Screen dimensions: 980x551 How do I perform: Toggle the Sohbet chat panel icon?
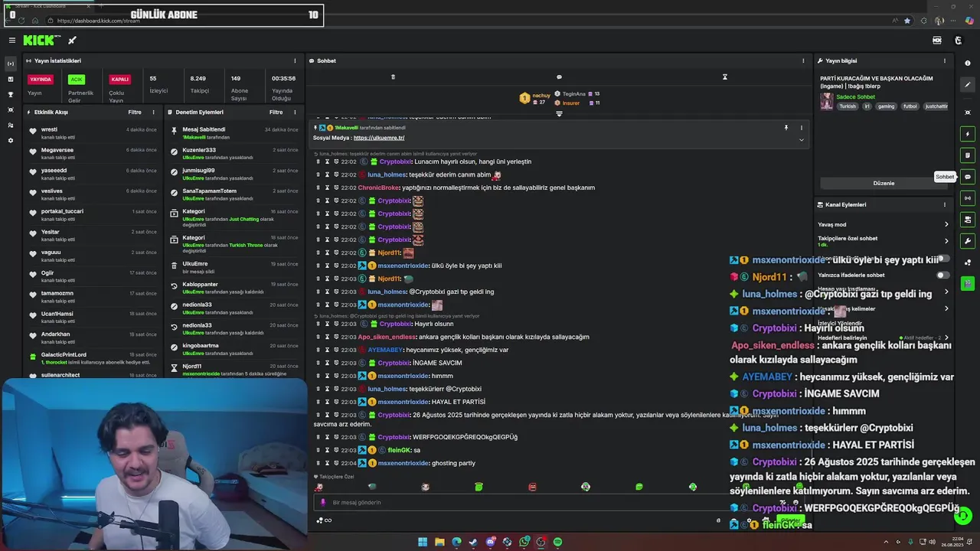tap(968, 177)
